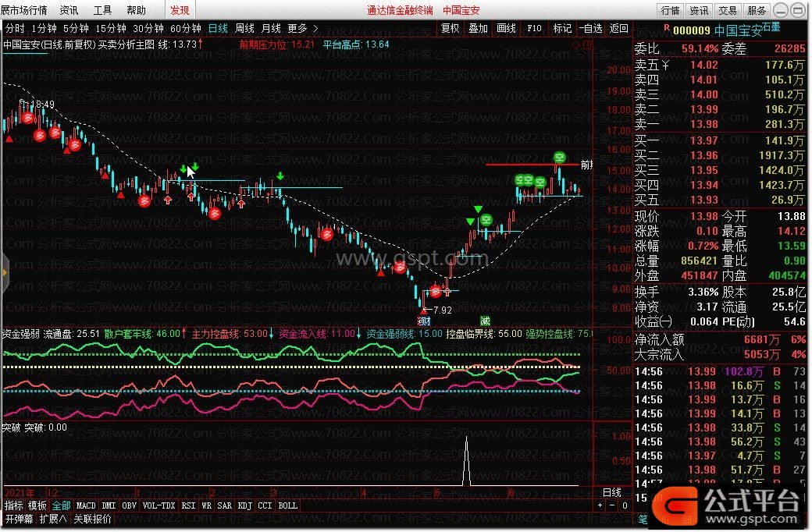This screenshot has height=532, width=812.
Task: Click the 标记 mark button
Action: [x=562, y=28]
